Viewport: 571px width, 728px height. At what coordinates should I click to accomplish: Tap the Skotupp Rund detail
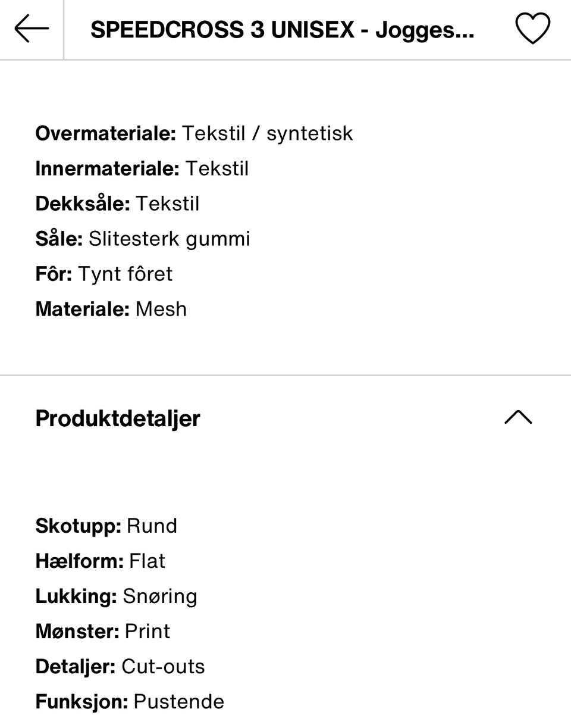tap(106, 526)
